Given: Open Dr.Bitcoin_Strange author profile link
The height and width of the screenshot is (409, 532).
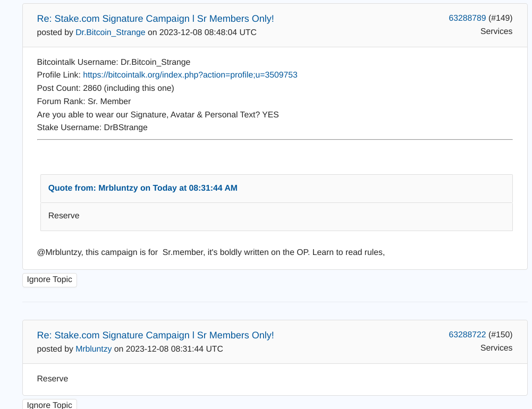Looking at the screenshot, I should coord(110,32).
